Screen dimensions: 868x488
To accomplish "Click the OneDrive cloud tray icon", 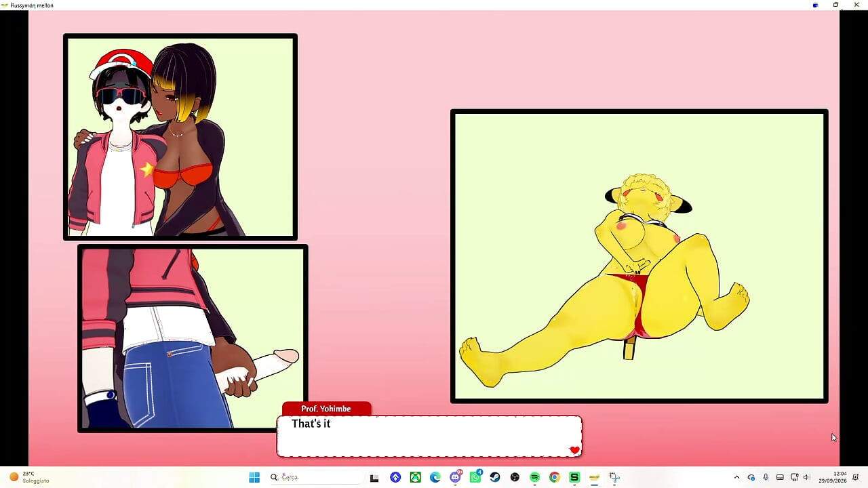I will (751, 477).
